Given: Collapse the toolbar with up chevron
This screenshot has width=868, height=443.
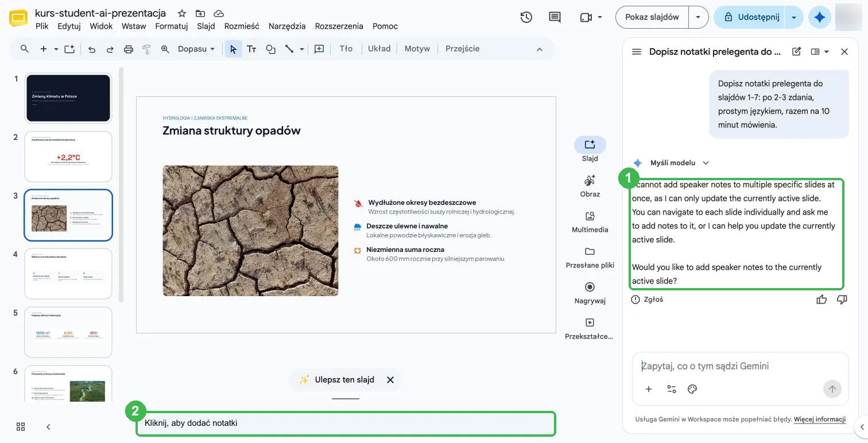Looking at the screenshot, I should point(540,49).
